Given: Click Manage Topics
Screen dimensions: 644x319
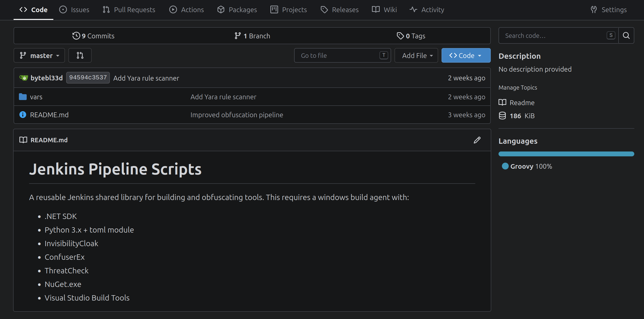Looking at the screenshot, I should (518, 87).
